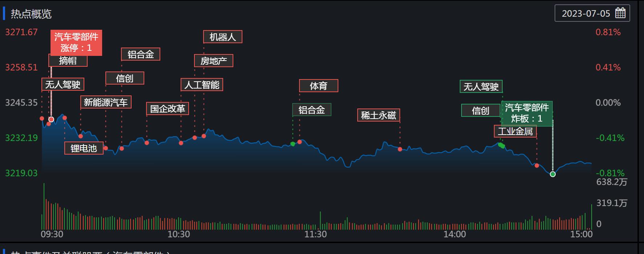Screen dimensions: 644x254
Task: Click the 2023-07-05 date field
Action: (x=585, y=13)
